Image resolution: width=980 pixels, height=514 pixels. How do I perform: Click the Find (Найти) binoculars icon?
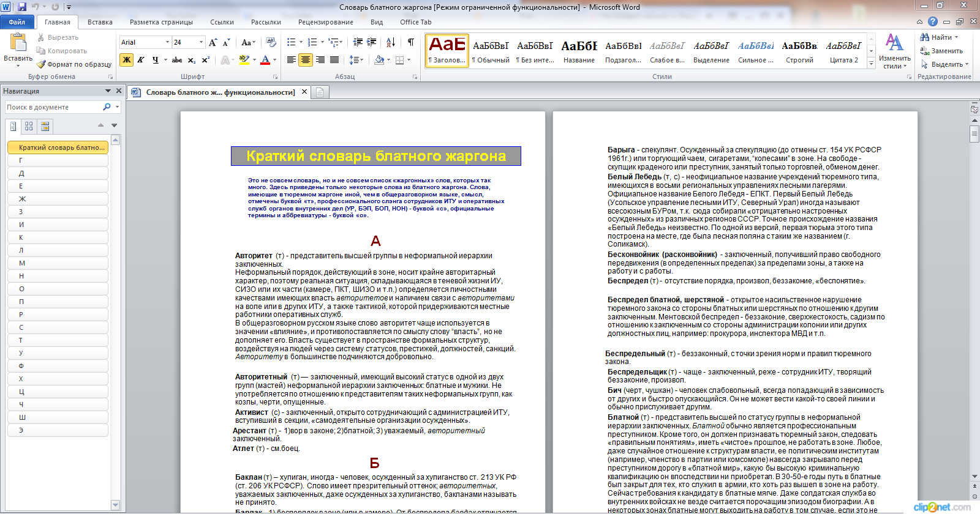point(925,37)
